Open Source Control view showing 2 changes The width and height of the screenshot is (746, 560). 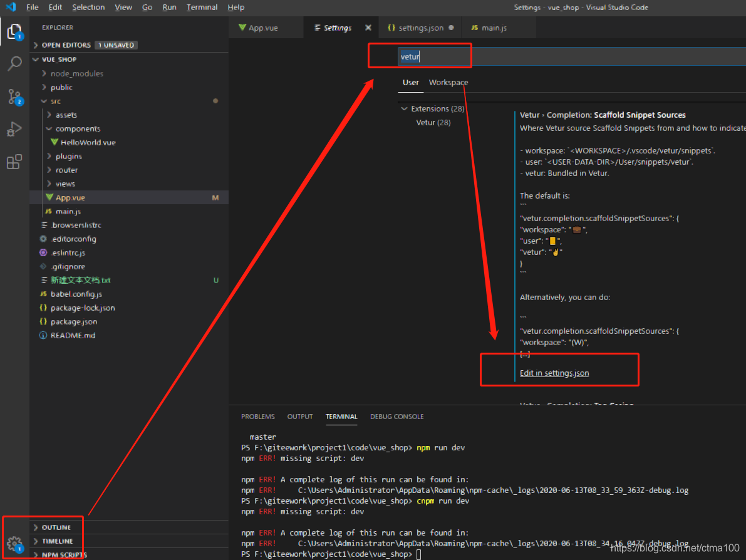(x=14, y=96)
